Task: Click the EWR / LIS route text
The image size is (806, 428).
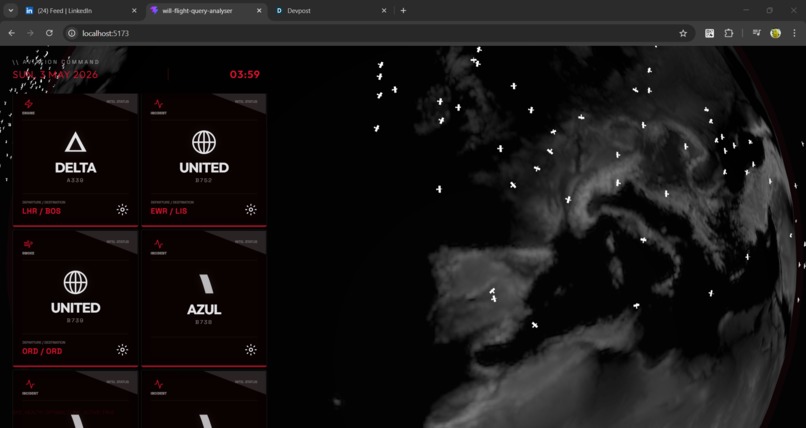Action: coord(169,211)
